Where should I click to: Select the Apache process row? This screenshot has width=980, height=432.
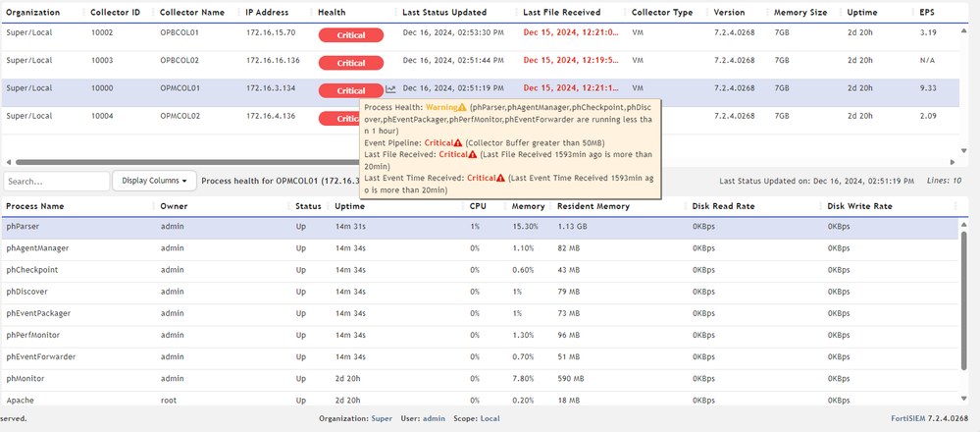(x=480, y=399)
